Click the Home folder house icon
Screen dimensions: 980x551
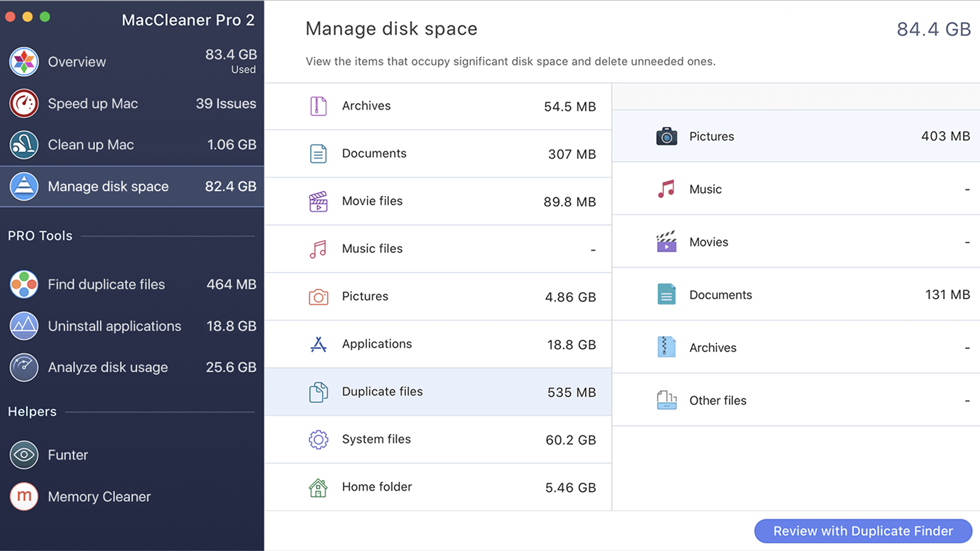(x=318, y=487)
